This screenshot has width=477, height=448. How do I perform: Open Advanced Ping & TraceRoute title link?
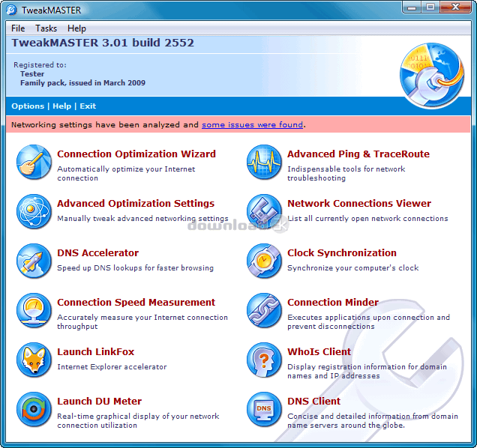click(x=358, y=154)
